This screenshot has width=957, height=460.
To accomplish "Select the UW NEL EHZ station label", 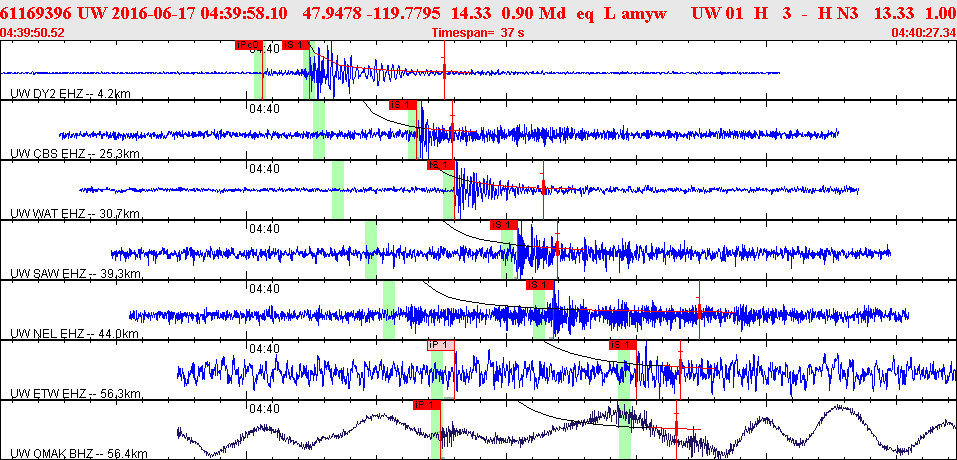I will click(x=73, y=334).
